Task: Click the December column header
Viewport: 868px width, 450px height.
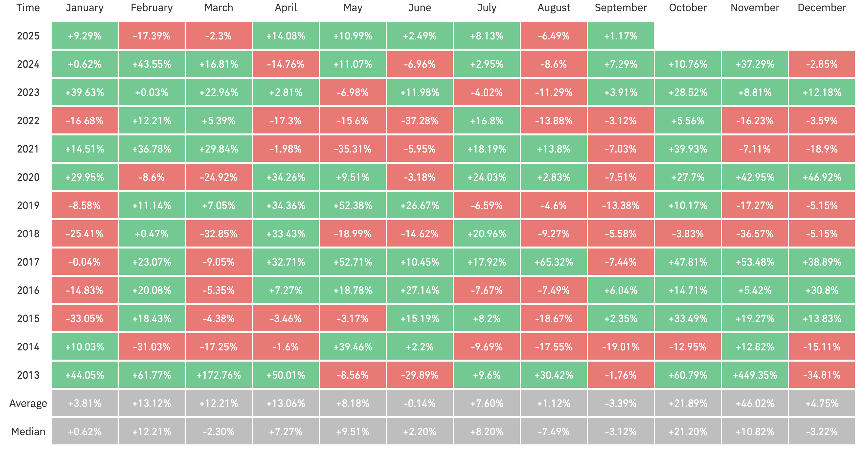Action: tap(821, 8)
